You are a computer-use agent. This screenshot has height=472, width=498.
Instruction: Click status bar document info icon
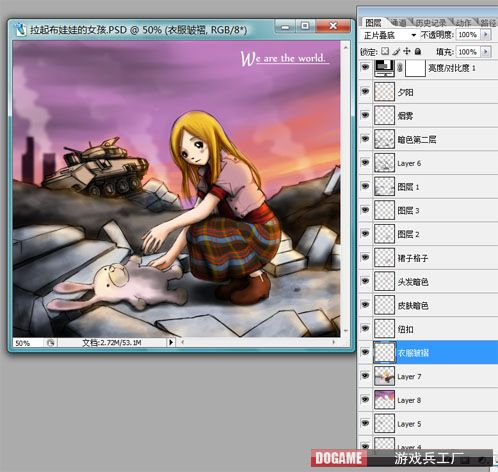coord(51,342)
